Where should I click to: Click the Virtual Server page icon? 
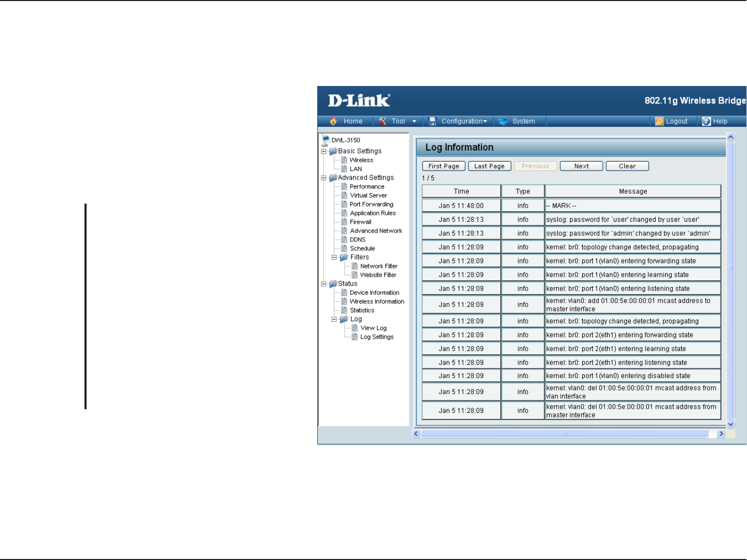click(x=344, y=195)
